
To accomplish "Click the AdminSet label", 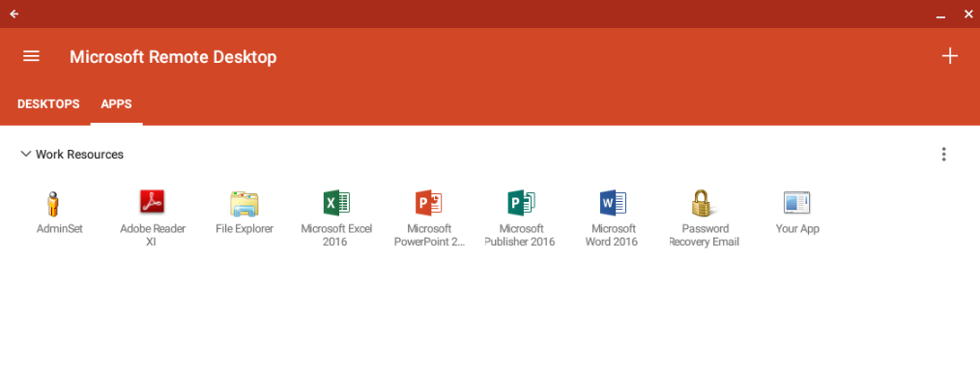I will (60, 229).
